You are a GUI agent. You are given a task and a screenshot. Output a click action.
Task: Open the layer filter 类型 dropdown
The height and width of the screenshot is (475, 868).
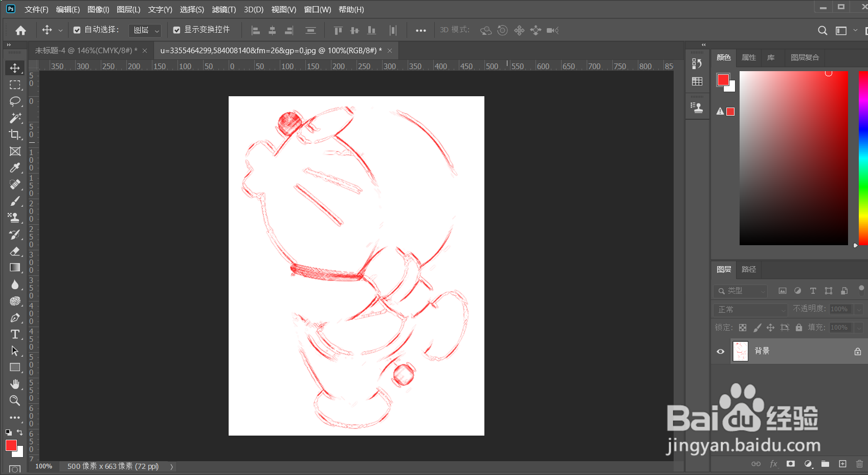click(x=741, y=291)
